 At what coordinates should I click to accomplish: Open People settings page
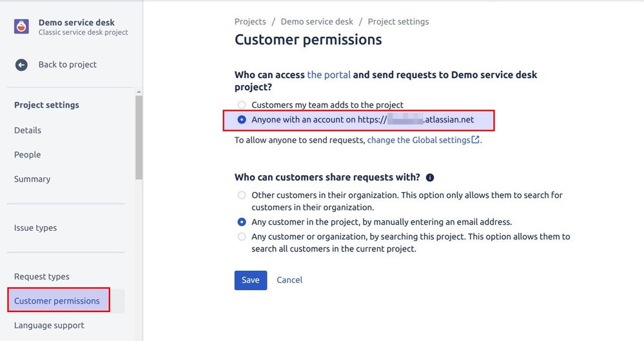point(28,155)
